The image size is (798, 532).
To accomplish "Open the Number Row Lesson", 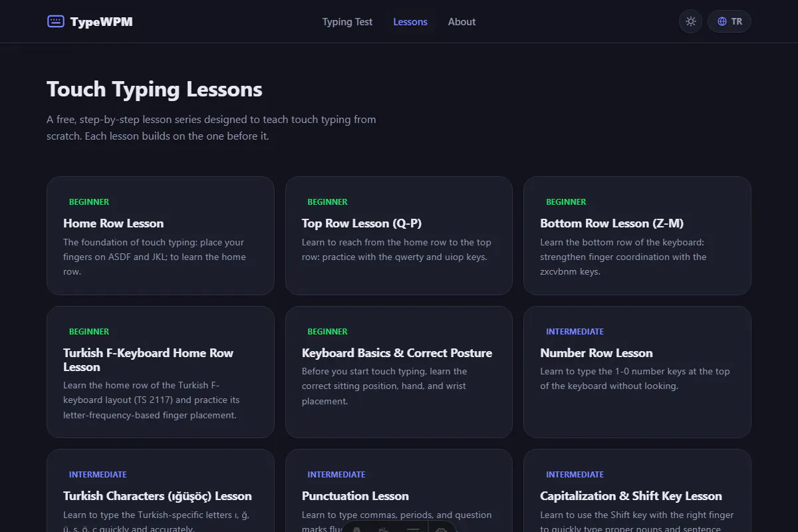I will coord(597,353).
